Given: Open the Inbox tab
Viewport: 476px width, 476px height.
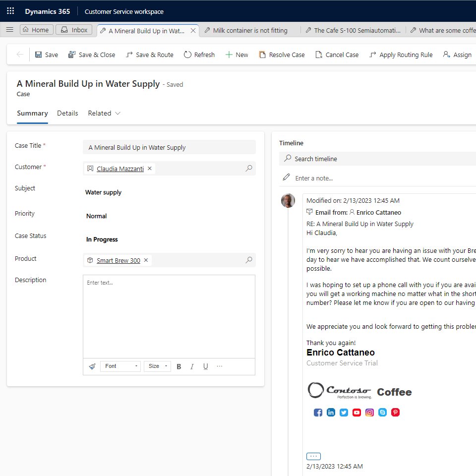Looking at the screenshot, I should (74, 30).
